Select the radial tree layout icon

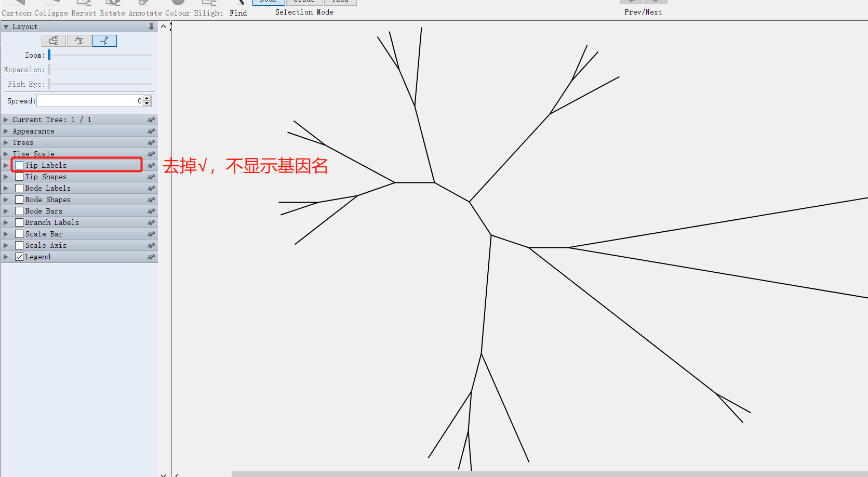pyautogui.click(x=104, y=41)
